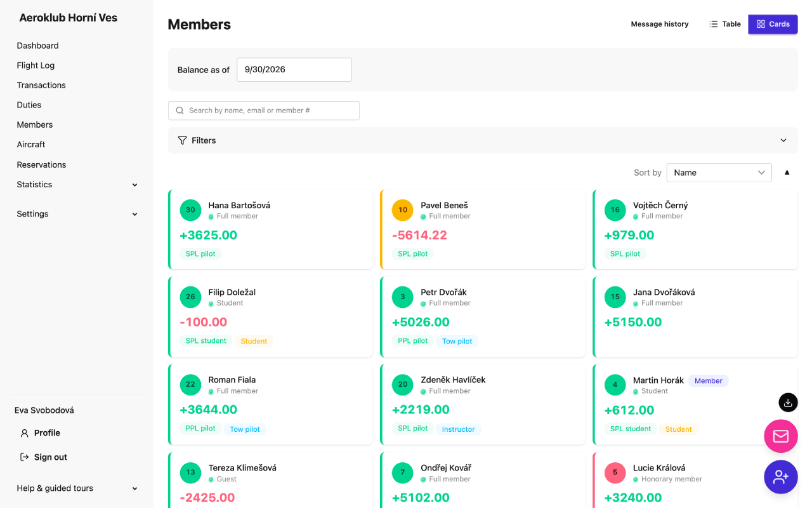This screenshot has height=508, width=812.
Task: Open the Profile page
Action: 41,433
